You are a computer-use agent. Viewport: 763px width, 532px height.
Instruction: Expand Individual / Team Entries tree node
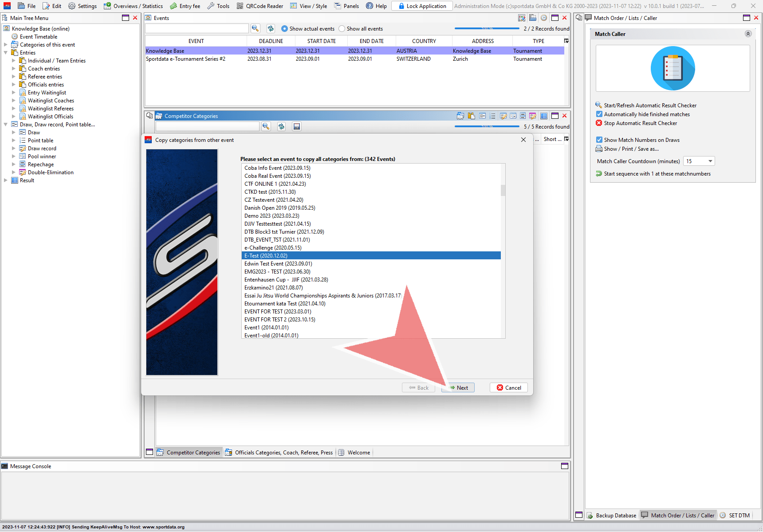(14, 60)
